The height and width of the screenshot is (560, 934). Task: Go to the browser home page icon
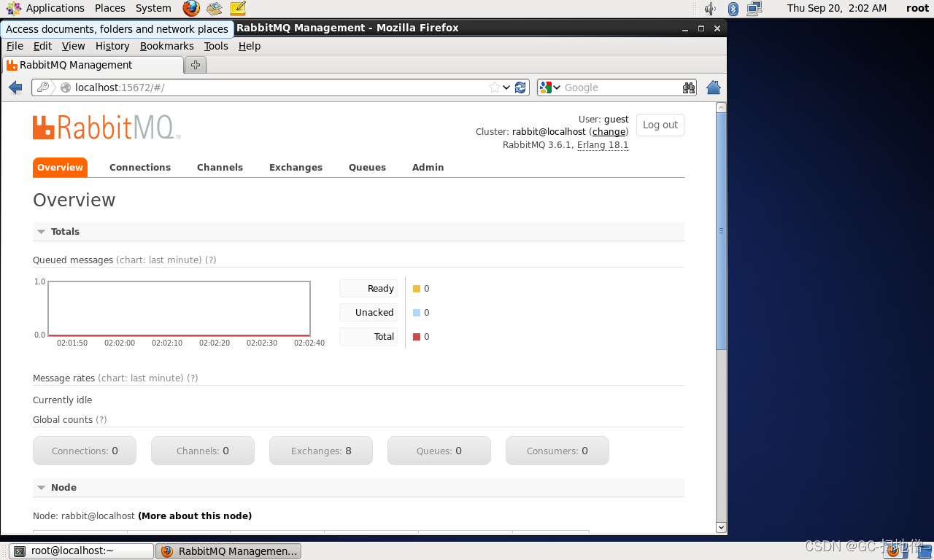[x=714, y=87]
